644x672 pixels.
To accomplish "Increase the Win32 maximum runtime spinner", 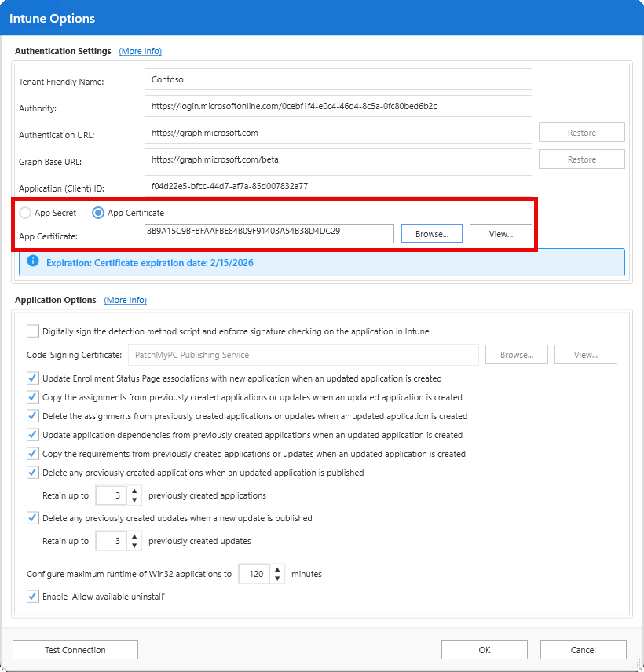I will tap(277, 570).
